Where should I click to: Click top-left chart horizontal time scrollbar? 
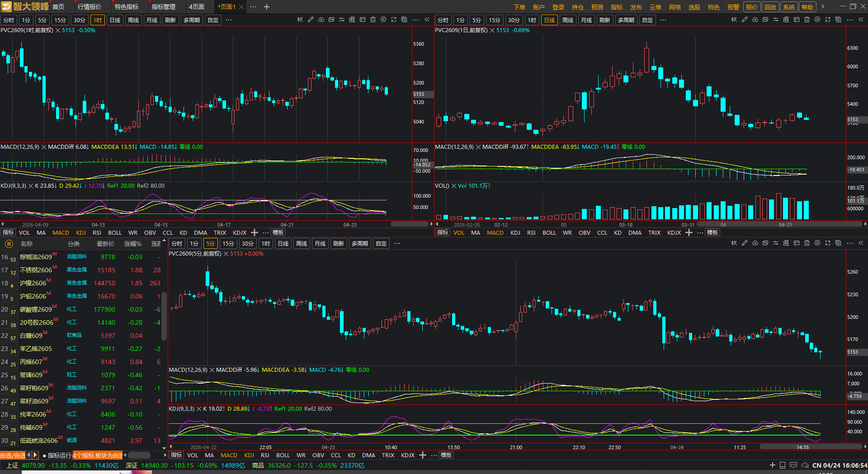(x=409, y=224)
